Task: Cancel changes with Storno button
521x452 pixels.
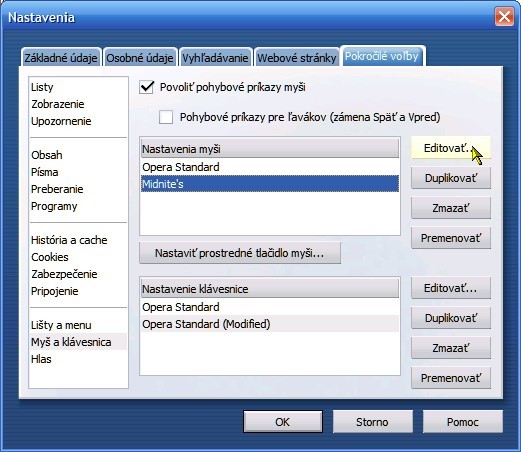Action: coord(372,422)
